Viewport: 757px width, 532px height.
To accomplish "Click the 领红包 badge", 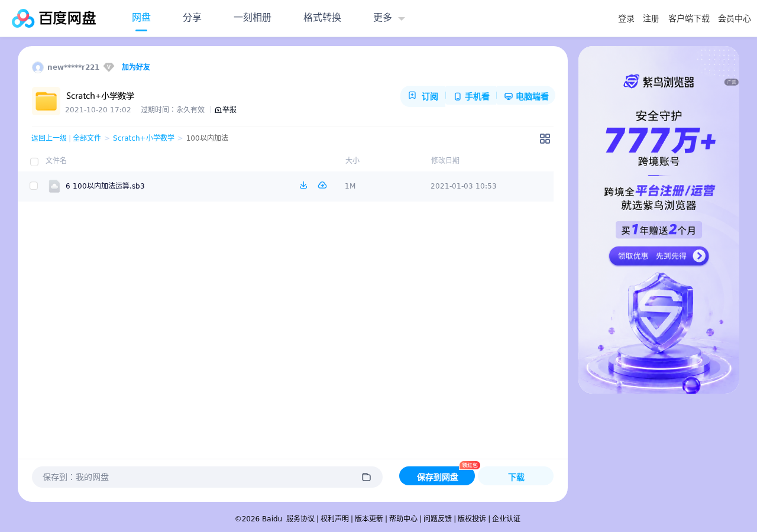I will point(470,465).
